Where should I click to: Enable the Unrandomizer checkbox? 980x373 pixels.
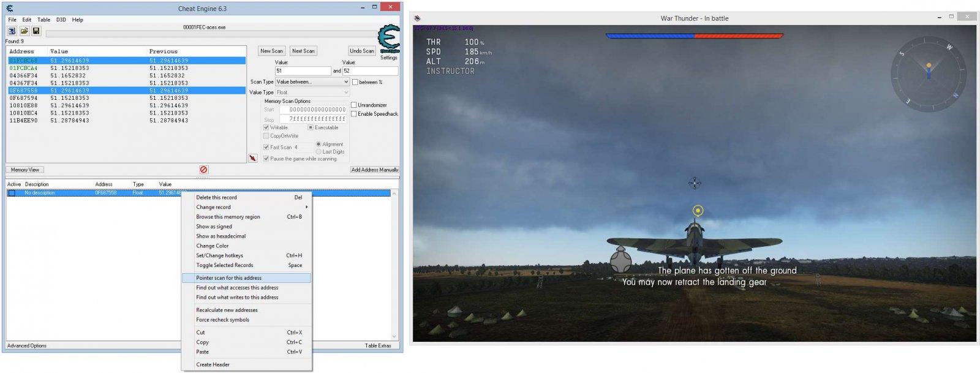click(x=354, y=105)
